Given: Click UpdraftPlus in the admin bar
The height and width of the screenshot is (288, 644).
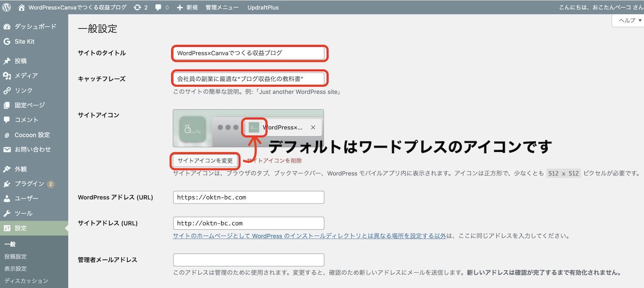Looking at the screenshot, I should 263,7.
